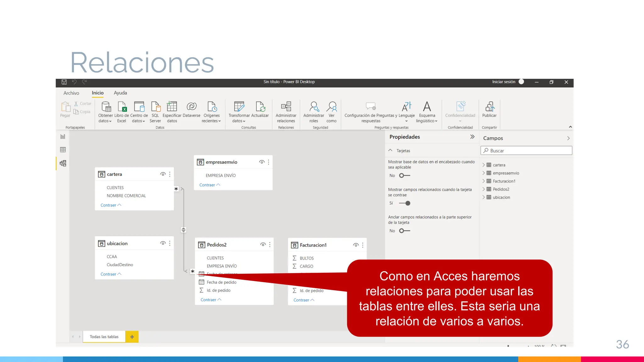Screen dimensions: 644x362
Task: Click the Cortar scissors icon
Action: click(76, 103)
